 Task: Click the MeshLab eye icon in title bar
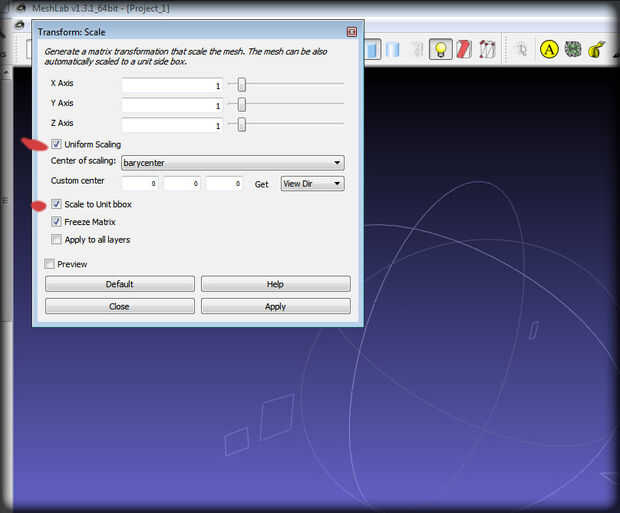[21, 8]
